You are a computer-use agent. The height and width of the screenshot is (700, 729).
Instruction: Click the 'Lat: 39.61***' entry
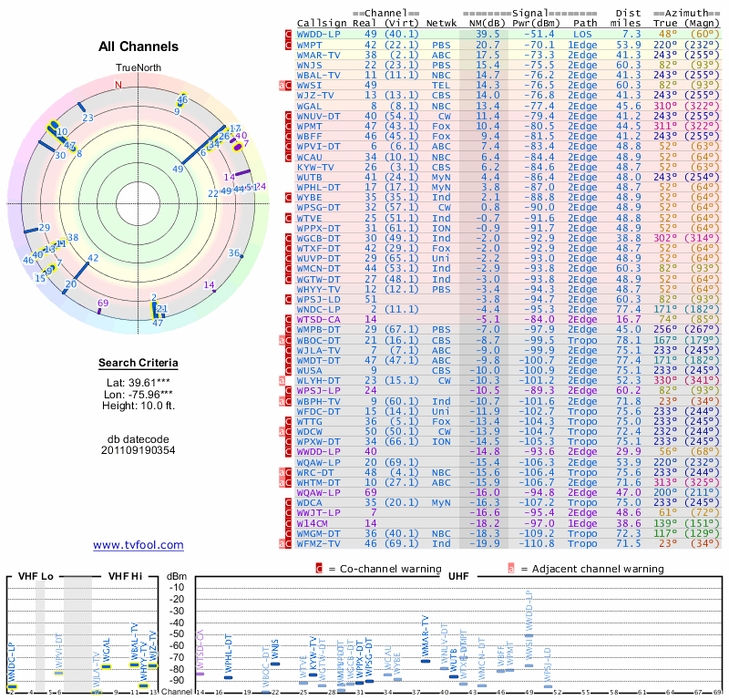coord(139,383)
